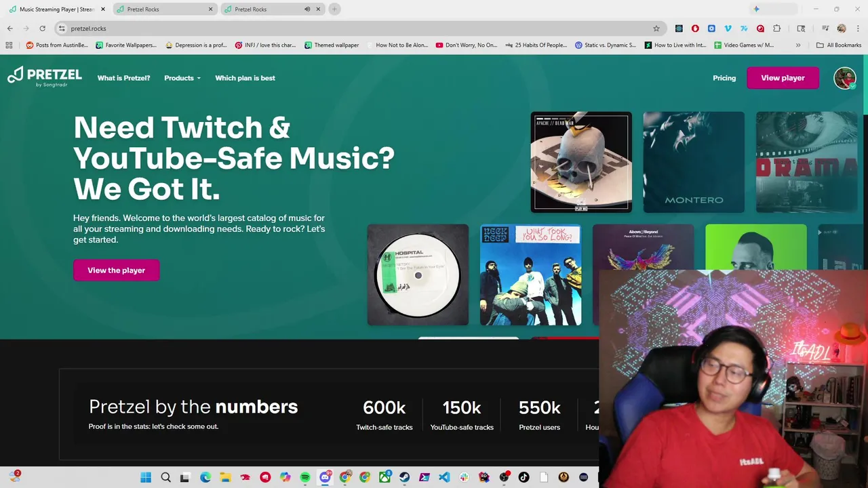Click the MONTERO album cover
Image resolution: width=868 pixels, height=488 pixels.
(x=694, y=162)
